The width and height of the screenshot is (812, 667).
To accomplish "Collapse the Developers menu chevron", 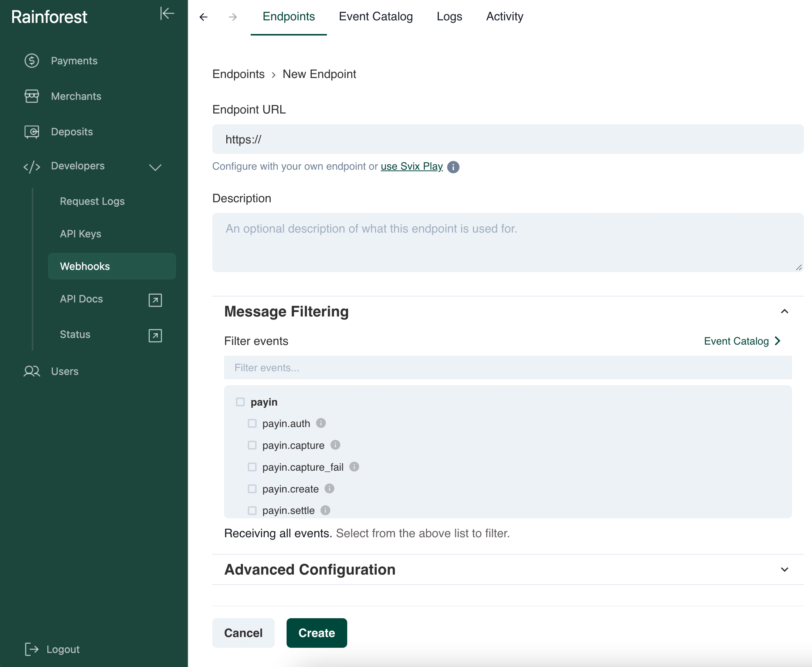I will tap(155, 167).
